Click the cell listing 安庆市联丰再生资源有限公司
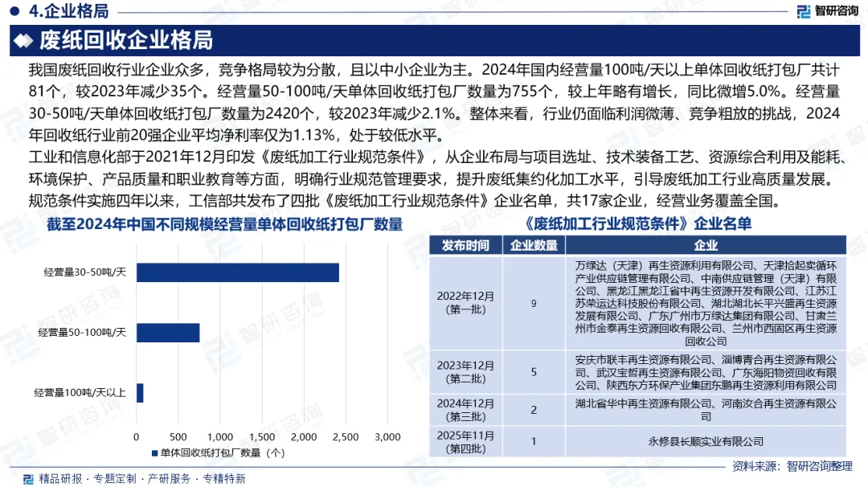This screenshot has height=487, width=868. [706, 372]
